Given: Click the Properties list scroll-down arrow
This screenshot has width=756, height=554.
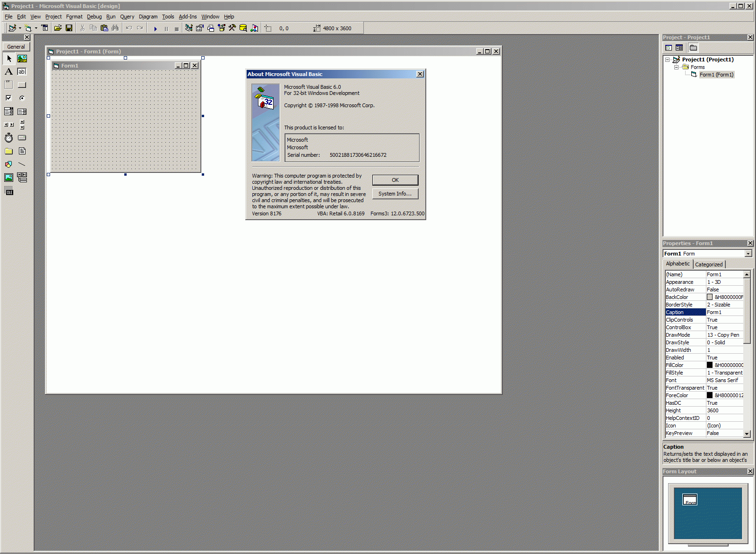Looking at the screenshot, I should [x=747, y=434].
